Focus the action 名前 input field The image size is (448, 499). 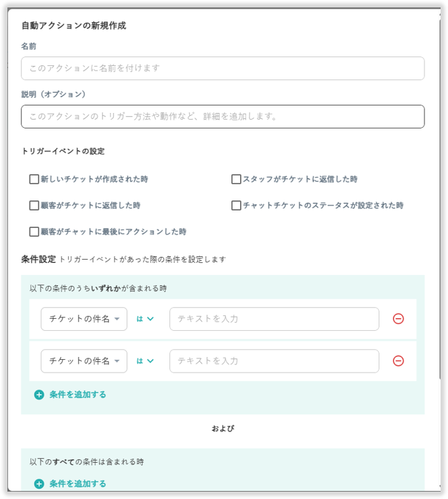[223, 69]
